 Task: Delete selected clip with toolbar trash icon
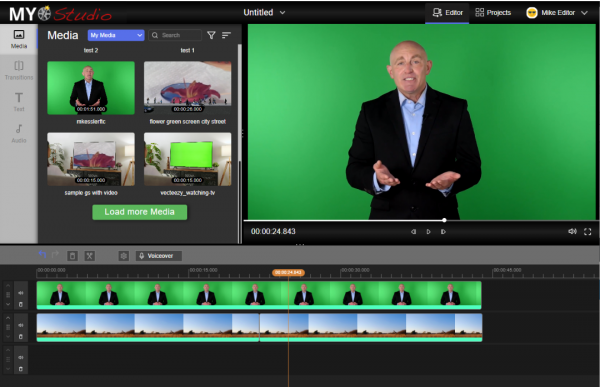pyautogui.click(x=72, y=256)
